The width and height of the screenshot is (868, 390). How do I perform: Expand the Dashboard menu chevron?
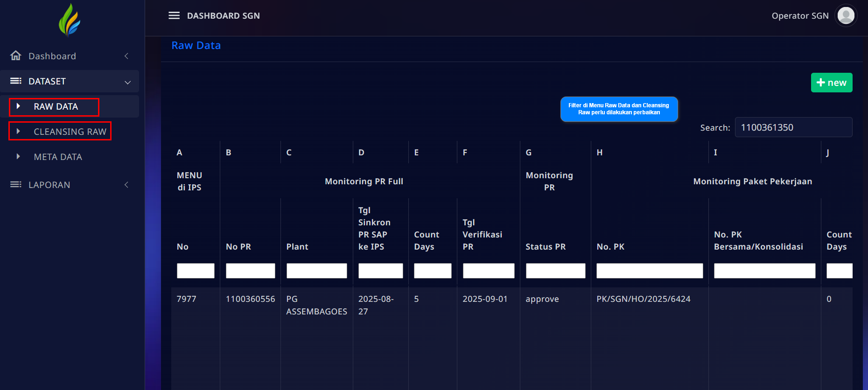(x=126, y=56)
